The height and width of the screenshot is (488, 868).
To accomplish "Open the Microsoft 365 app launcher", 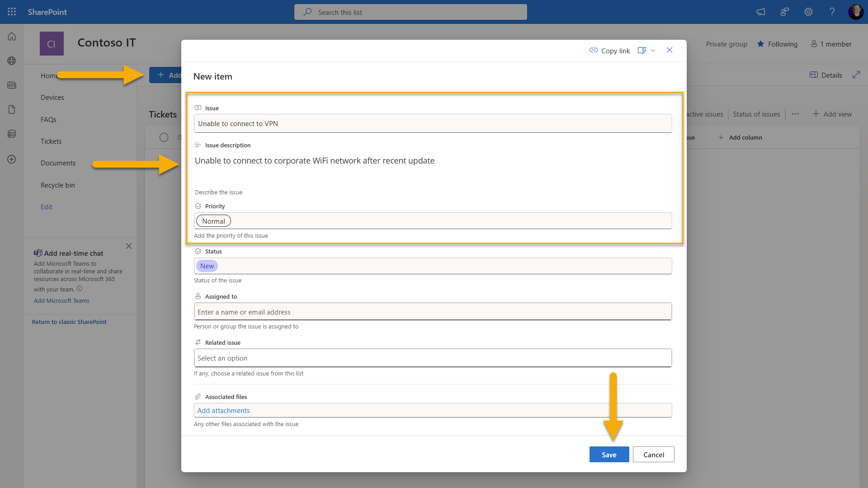I will (11, 12).
